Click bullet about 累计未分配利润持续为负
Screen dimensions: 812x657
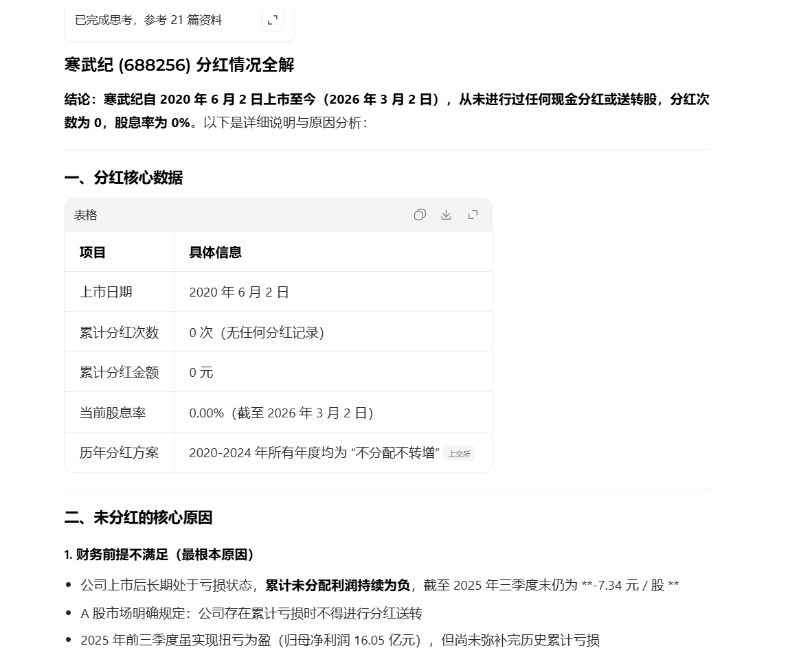(x=380, y=585)
